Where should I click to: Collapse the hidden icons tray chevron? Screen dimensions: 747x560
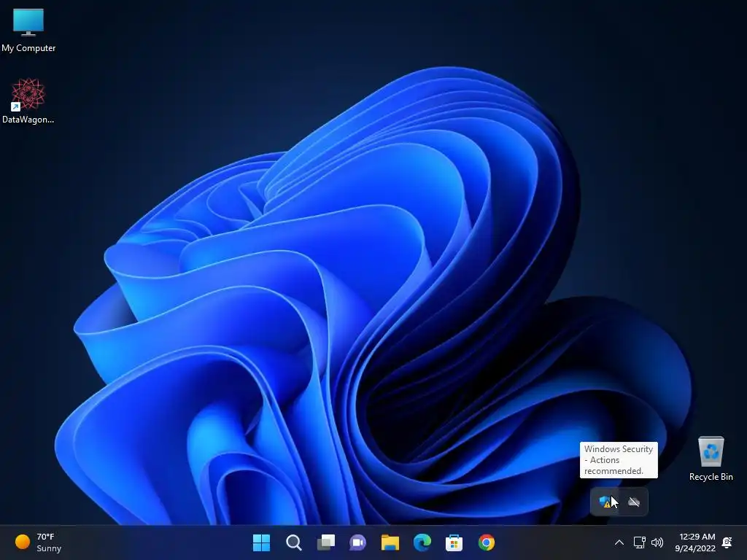coord(619,542)
